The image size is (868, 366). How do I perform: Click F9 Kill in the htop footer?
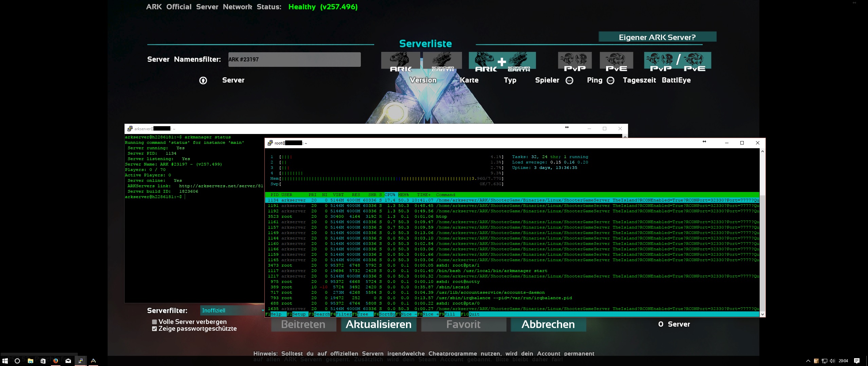coord(450,314)
